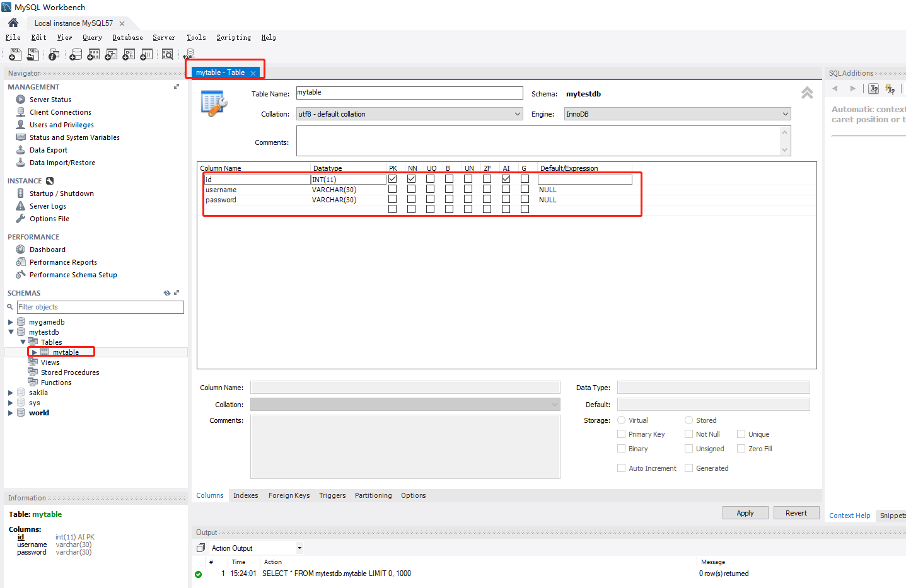
Task: Click the Revert button
Action: pos(796,513)
